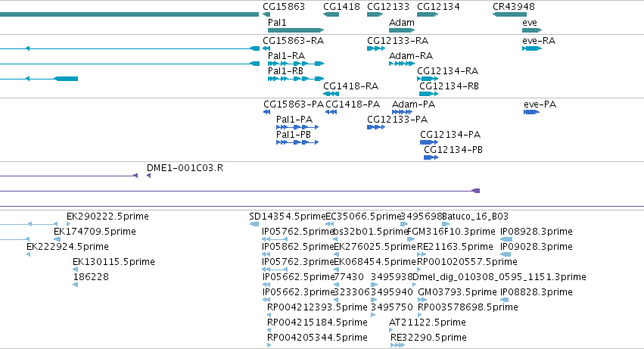The width and height of the screenshot is (644, 349).
Task: Select the CR43948 gene label
Action: point(514,7)
